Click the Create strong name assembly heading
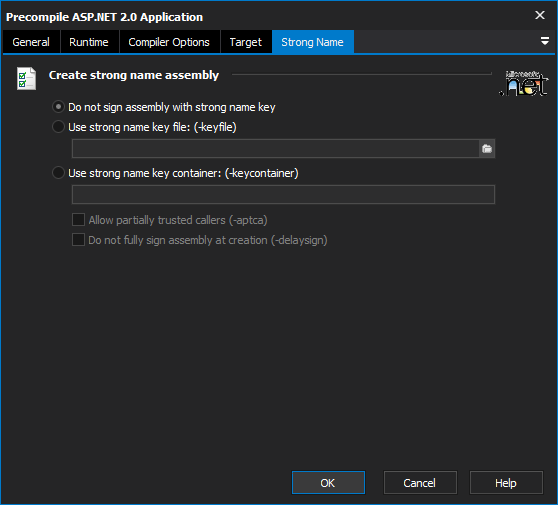The height and width of the screenshot is (505, 558). pos(134,75)
